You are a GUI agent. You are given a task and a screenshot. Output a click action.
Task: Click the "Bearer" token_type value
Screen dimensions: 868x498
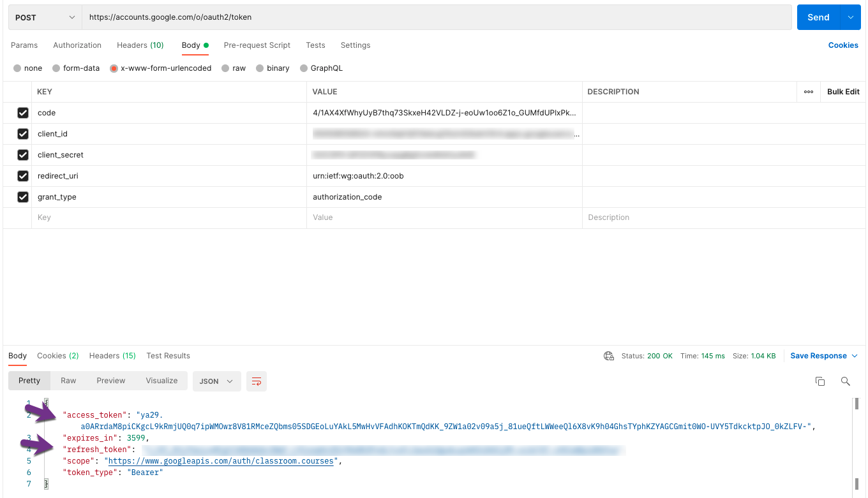145,472
